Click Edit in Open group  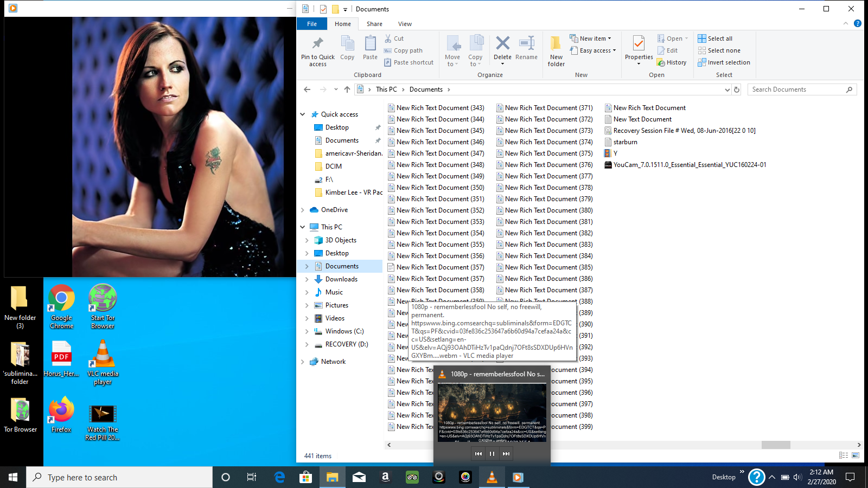[667, 50]
